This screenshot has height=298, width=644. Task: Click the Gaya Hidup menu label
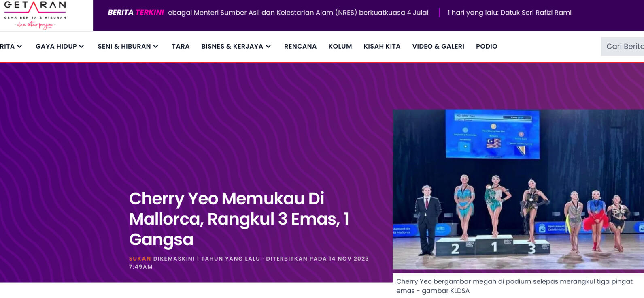coord(56,47)
